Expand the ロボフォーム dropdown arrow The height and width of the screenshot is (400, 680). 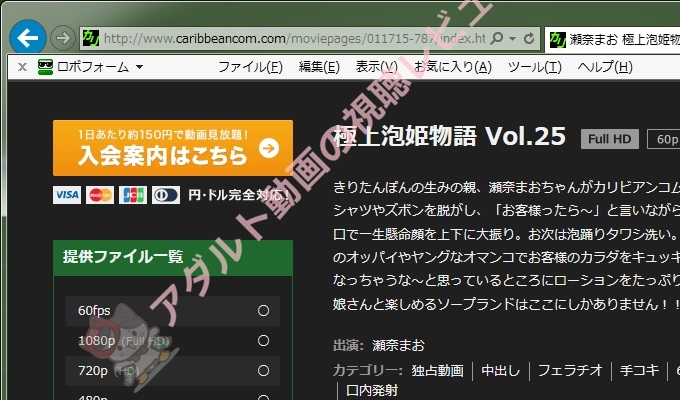pos(139,67)
